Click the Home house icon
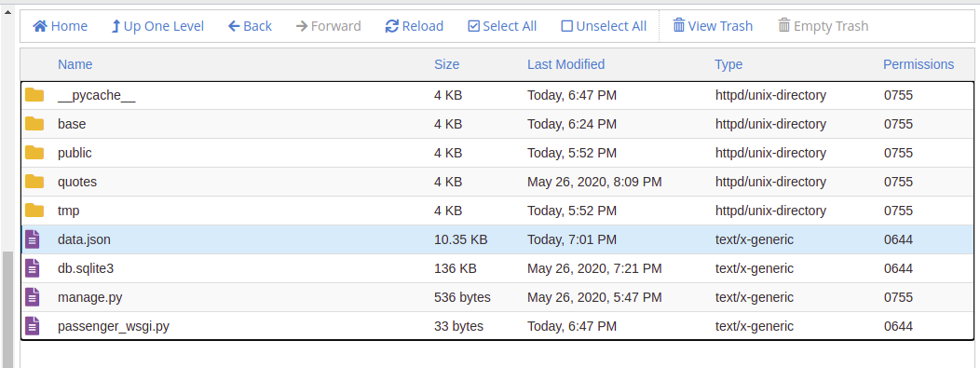Viewport: 980px width, 368px height. click(x=40, y=26)
